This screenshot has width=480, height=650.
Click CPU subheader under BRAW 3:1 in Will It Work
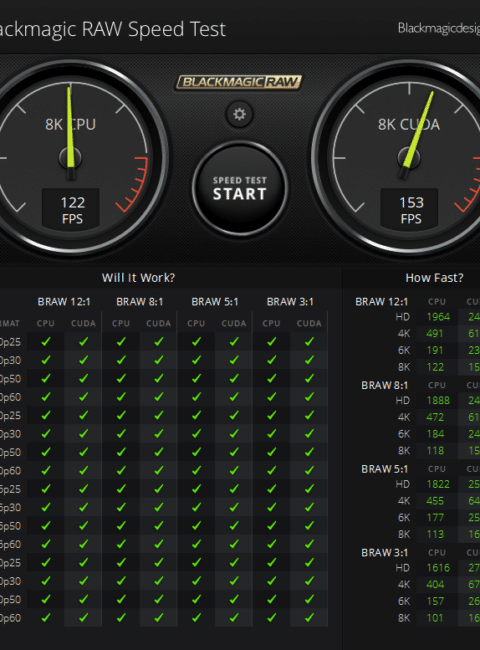pos(271,323)
